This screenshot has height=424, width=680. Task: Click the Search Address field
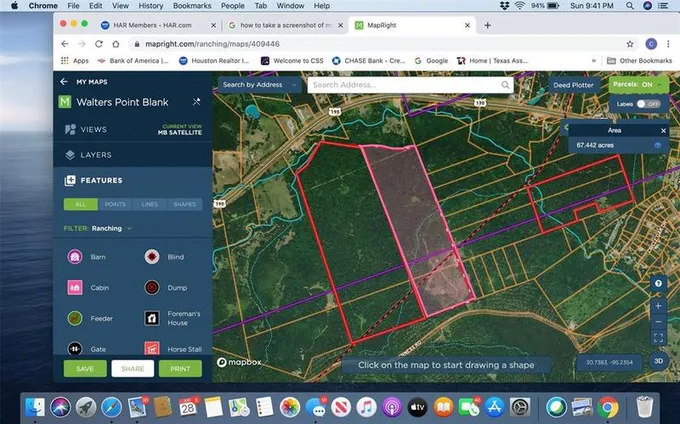[x=410, y=85]
